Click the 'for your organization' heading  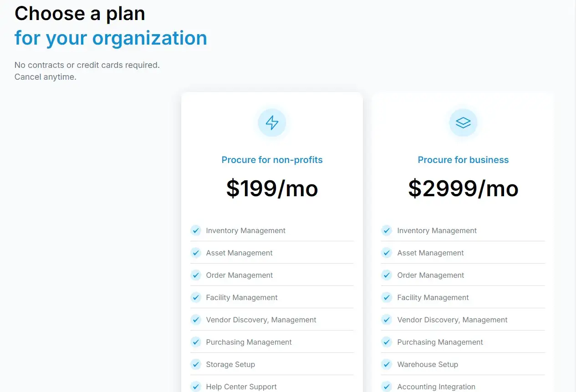coord(111,38)
